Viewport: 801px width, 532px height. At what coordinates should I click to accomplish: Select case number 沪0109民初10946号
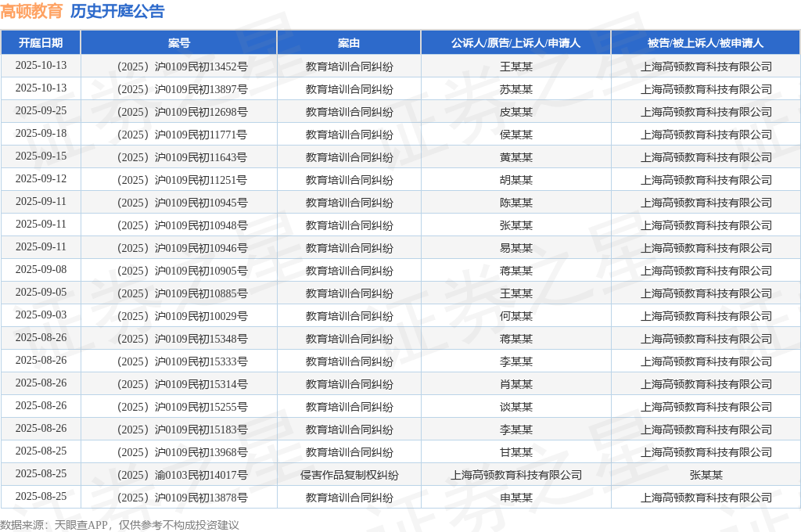pos(201,248)
